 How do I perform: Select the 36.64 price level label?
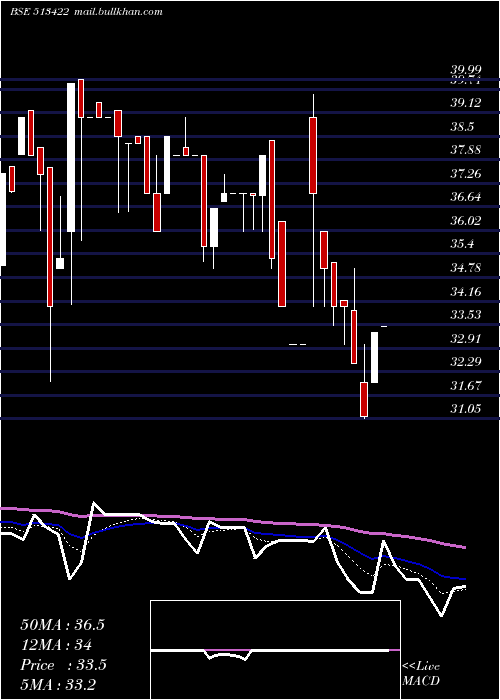[x=466, y=196]
